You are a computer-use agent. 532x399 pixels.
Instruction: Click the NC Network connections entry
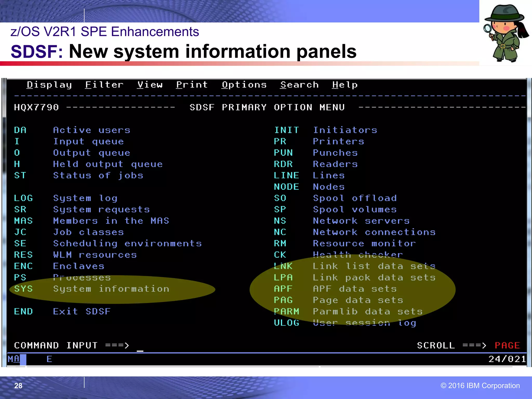(355, 232)
